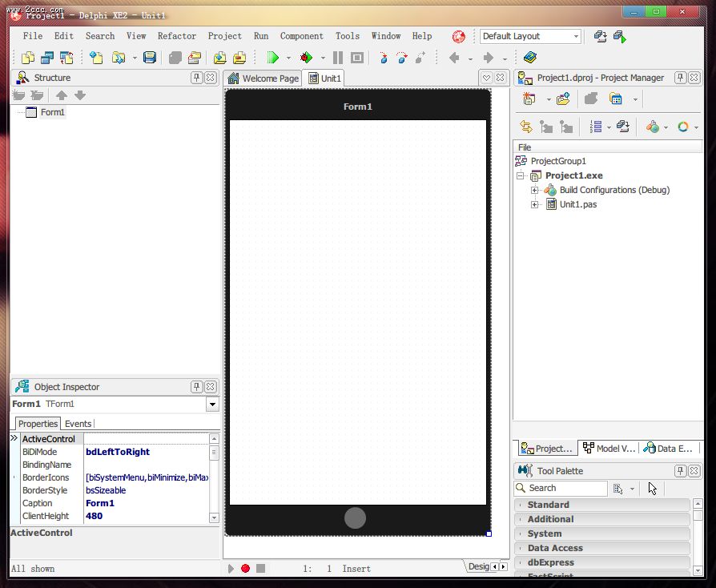
Task: Expand the Unit1.pas tree node
Action: point(534,205)
